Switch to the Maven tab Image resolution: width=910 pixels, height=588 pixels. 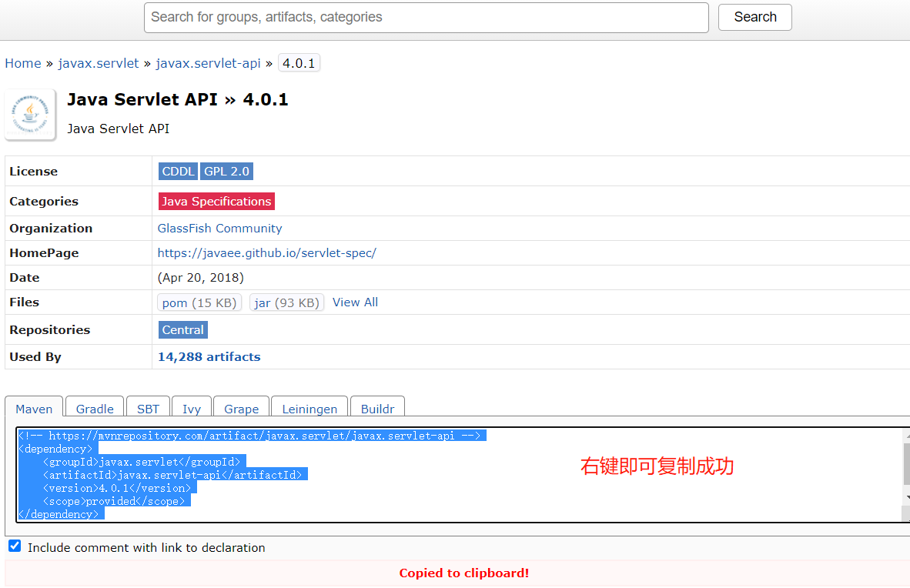coord(34,407)
